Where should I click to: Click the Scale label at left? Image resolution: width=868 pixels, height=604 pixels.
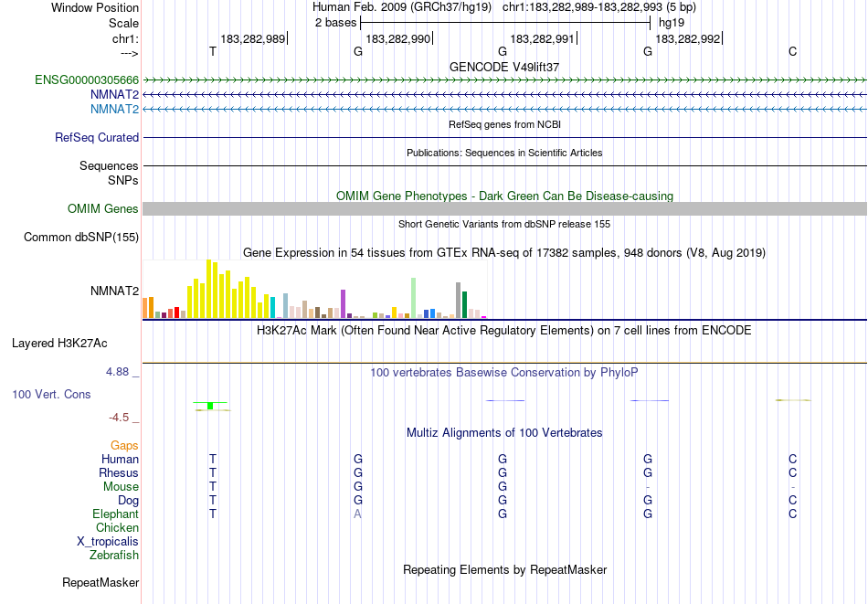123,23
